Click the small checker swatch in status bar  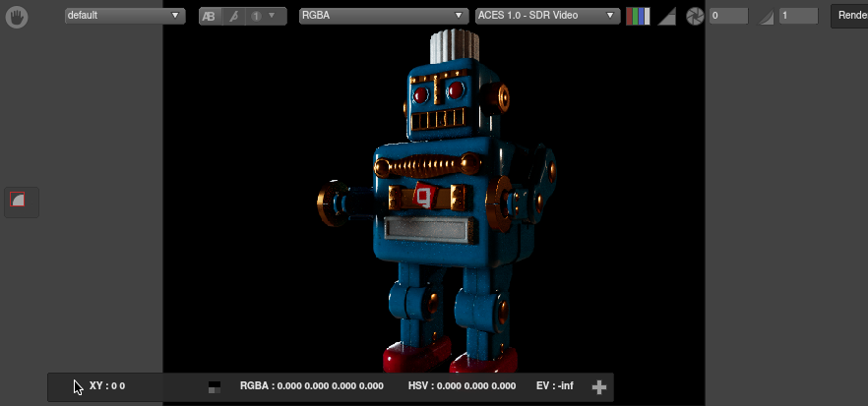pos(214,386)
